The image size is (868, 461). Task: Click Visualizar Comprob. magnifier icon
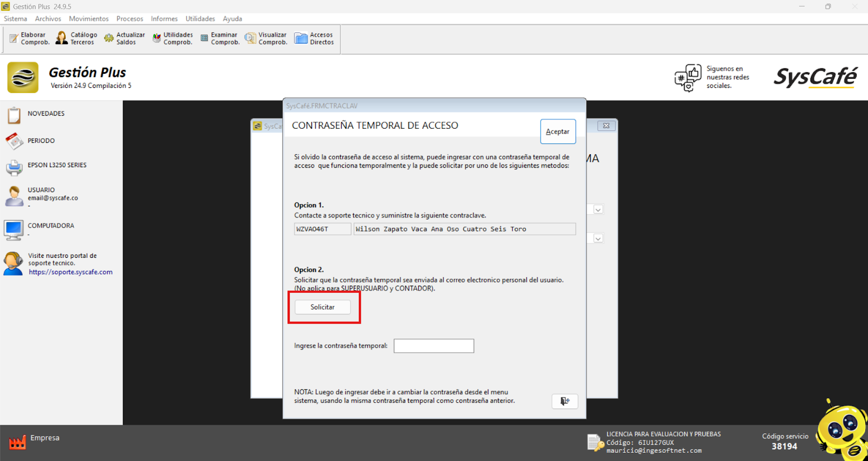[x=250, y=39]
